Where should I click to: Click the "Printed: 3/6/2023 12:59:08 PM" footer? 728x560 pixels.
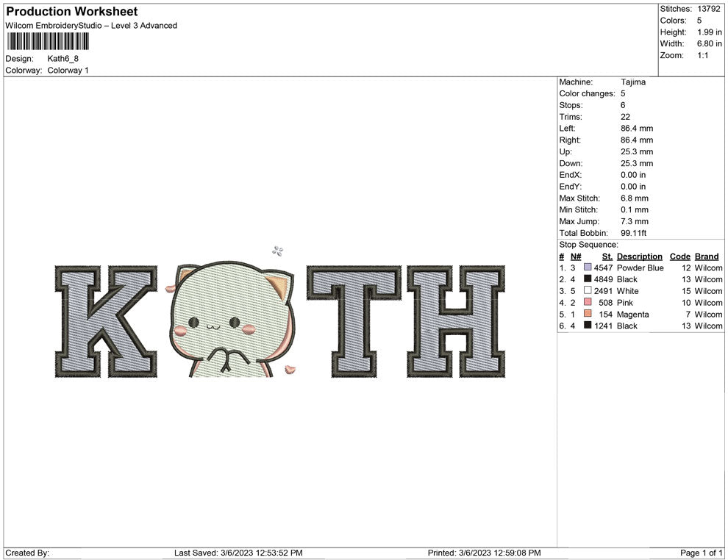pyautogui.click(x=485, y=553)
